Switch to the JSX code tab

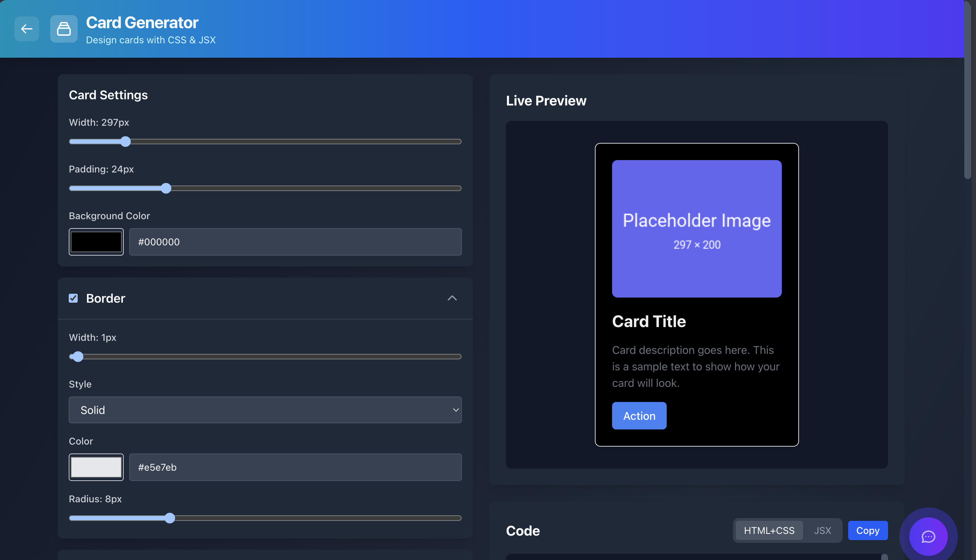coord(822,530)
